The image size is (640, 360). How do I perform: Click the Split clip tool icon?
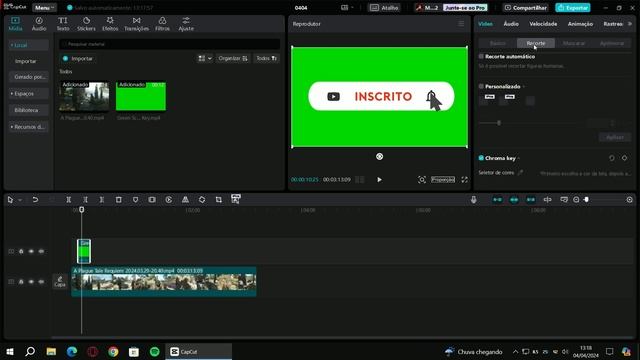coord(69,200)
